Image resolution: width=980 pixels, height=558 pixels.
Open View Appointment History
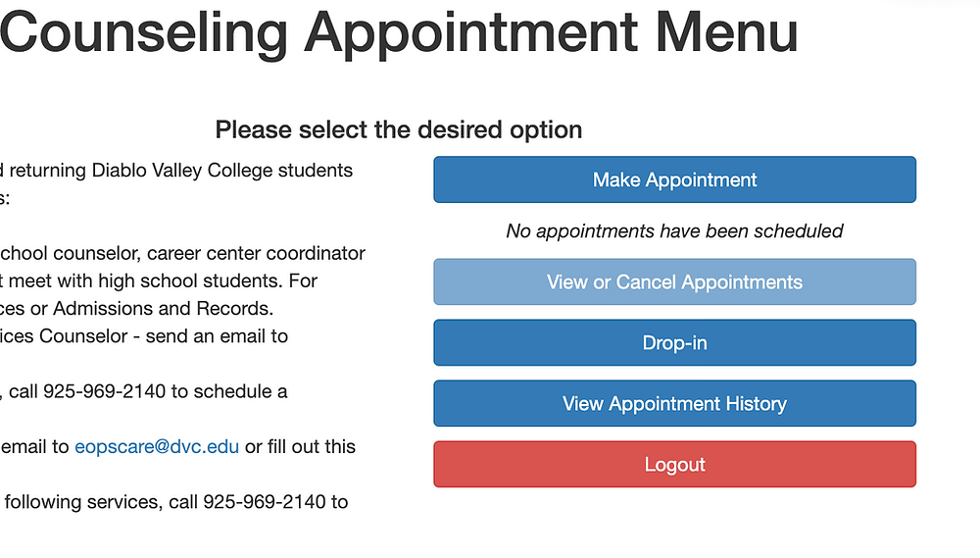point(674,403)
